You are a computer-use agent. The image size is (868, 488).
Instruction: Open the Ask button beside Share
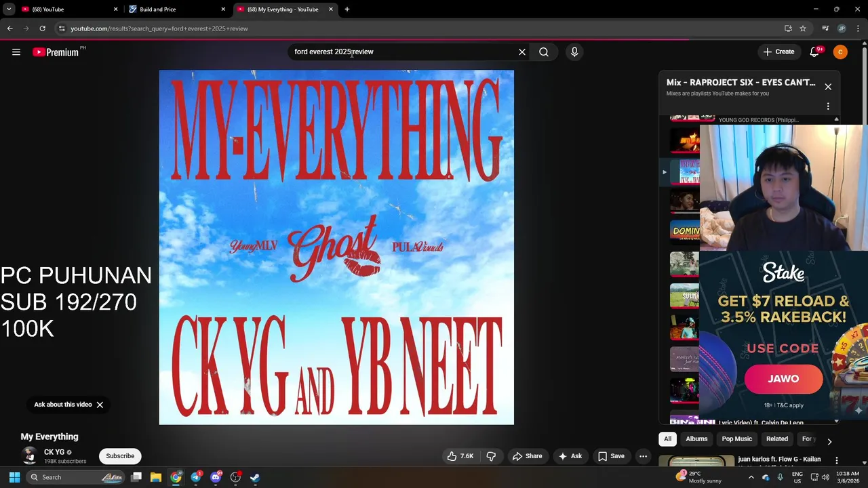point(570,456)
